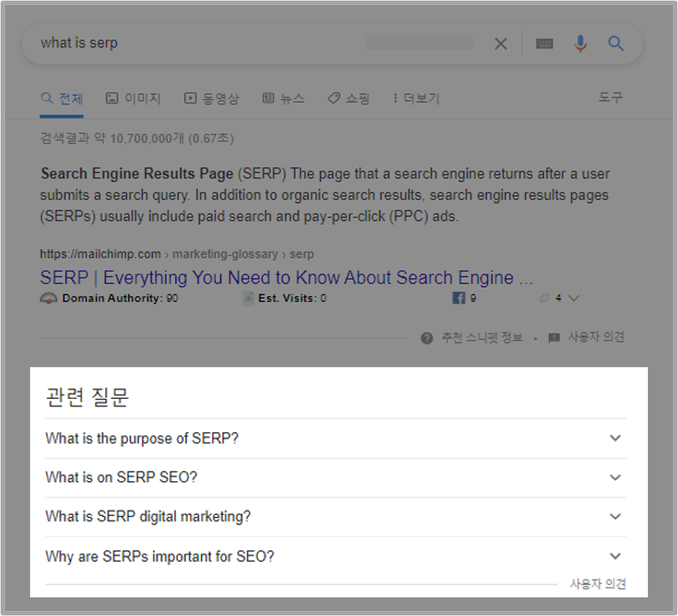Click the question mark icon beside 추천 스니펫 정보
Screen dimensions: 678x616
click(426, 337)
